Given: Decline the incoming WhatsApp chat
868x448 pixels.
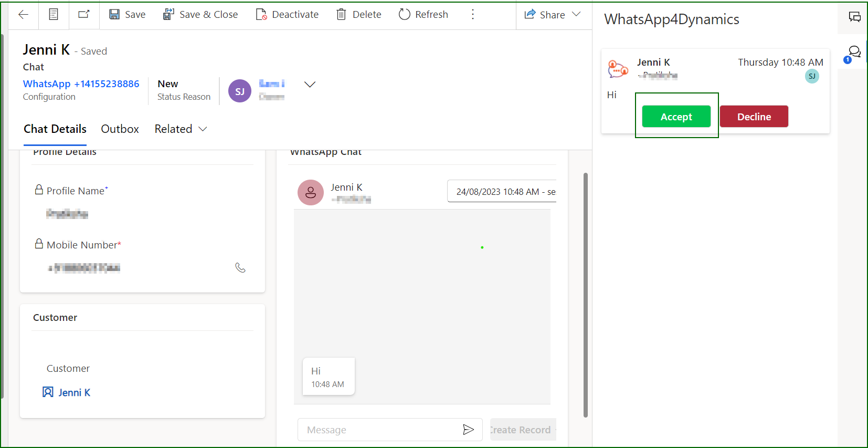Looking at the screenshot, I should 754,117.
